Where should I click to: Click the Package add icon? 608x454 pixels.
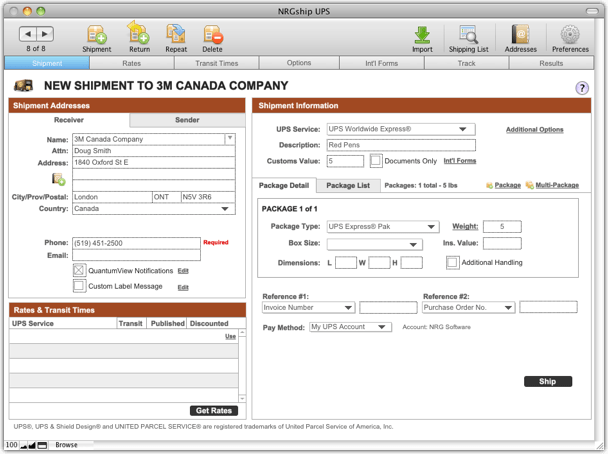(x=490, y=185)
